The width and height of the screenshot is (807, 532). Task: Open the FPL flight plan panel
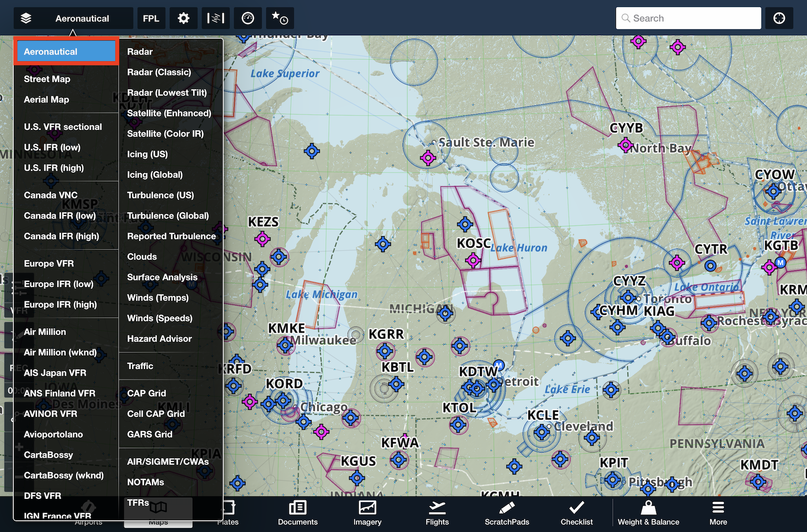pyautogui.click(x=151, y=18)
